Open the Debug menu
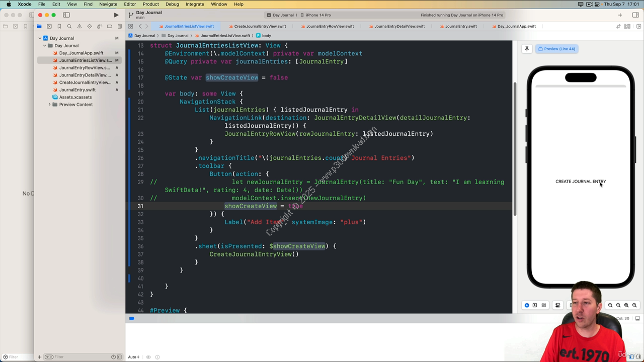The height and width of the screenshot is (362, 644). pyautogui.click(x=172, y=4)
